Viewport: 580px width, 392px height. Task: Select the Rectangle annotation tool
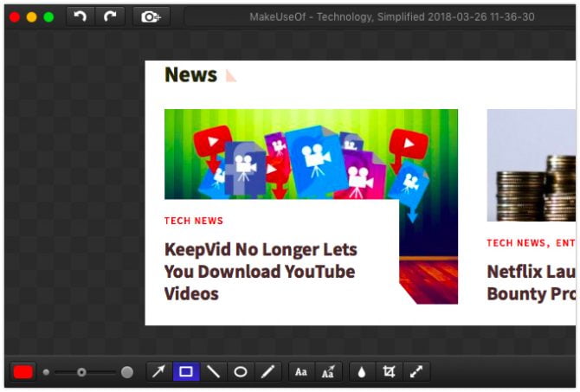click(x=186, y=371)
